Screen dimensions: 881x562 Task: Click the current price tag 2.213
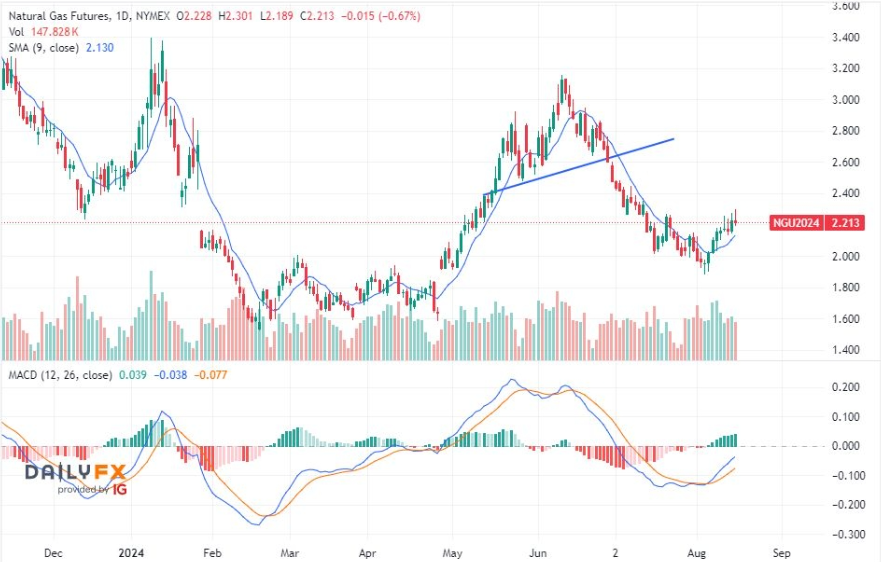click(845, 223)
